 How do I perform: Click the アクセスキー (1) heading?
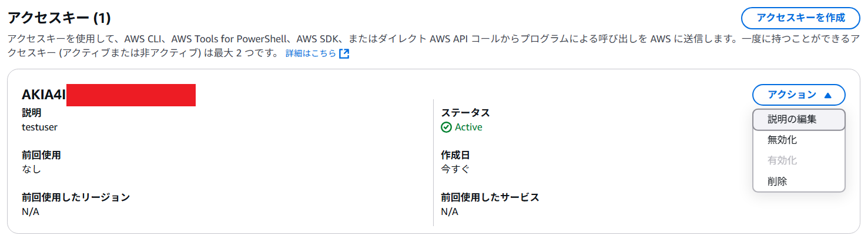[59, 18]
